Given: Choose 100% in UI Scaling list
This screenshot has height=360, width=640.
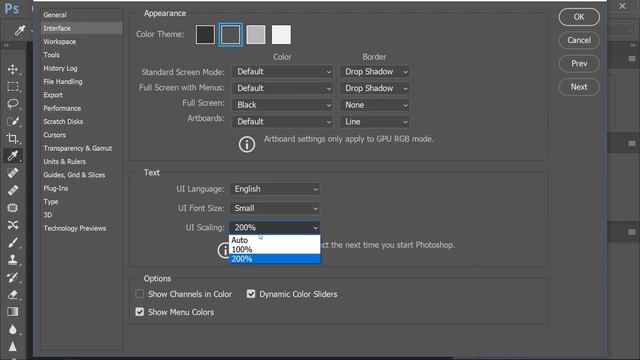Looking at the screenshot, I should pos(275,249).
